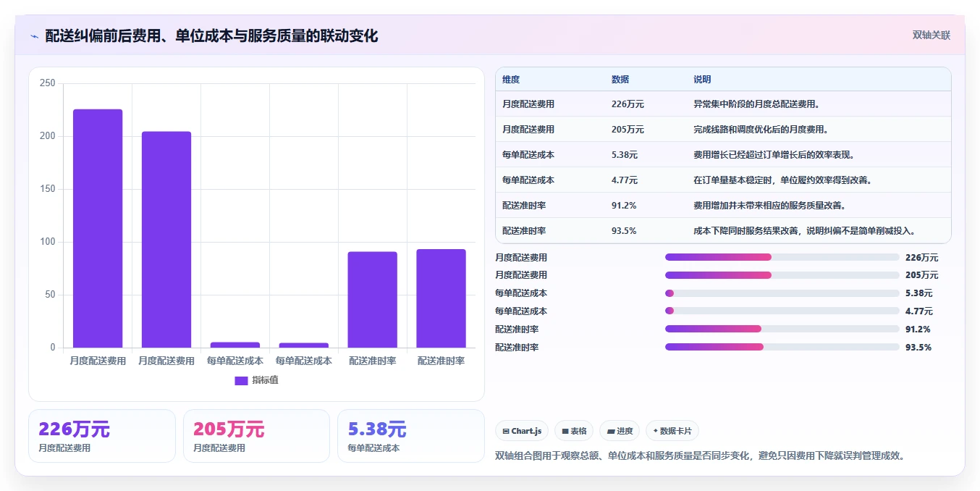
Task: Click the chart bar reaching 226
Action: (98, 228)
